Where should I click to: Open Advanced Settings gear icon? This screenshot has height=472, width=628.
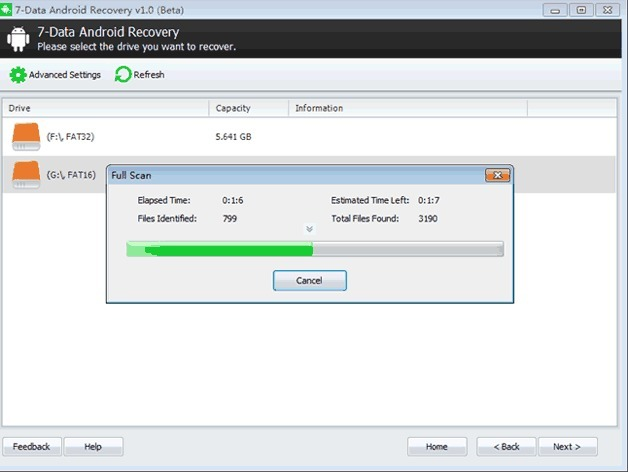(x=18, y=75)
